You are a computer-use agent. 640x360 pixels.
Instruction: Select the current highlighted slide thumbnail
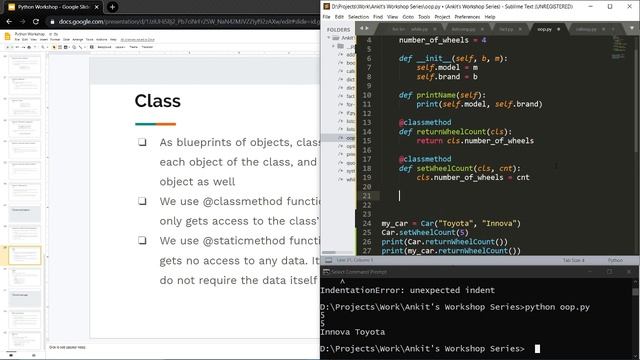click(x=24, y=256)
